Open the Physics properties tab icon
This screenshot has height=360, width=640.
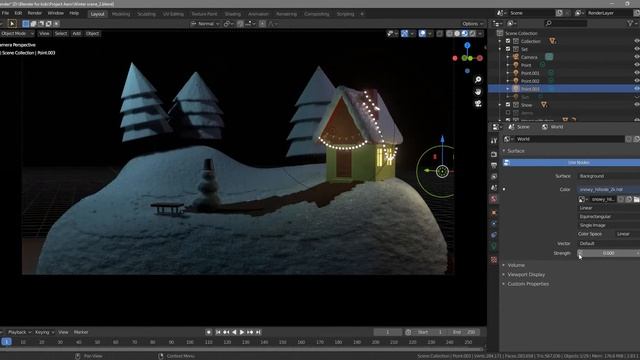(x=494, y=224)
